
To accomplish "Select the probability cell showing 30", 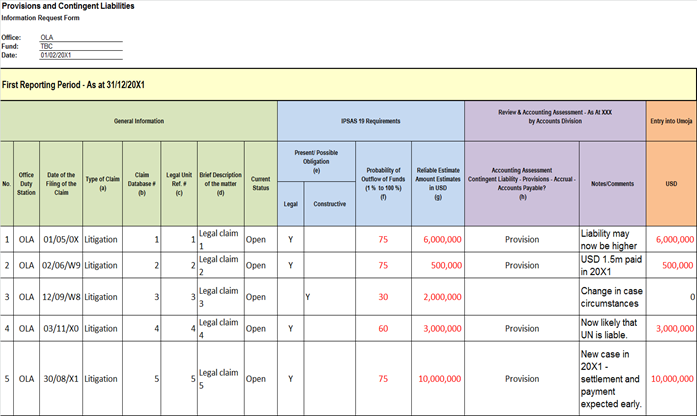I will pyautogui.click(x=383, y=297).
